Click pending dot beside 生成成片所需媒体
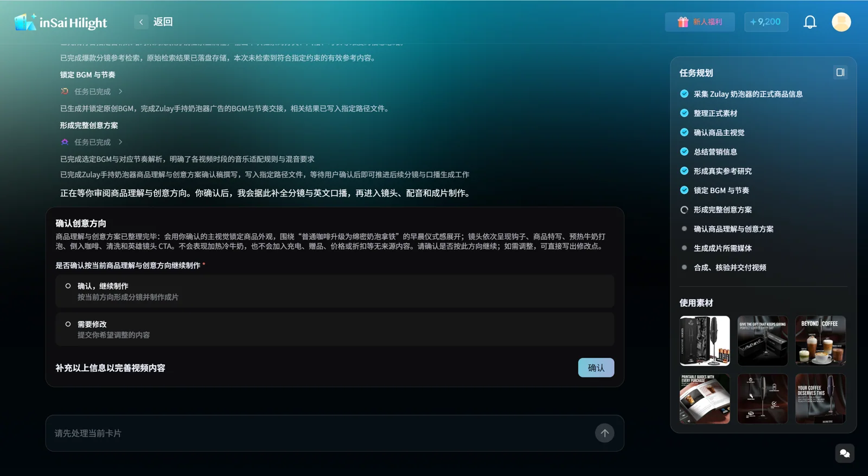The image size is (868, 476). point(684,248)
